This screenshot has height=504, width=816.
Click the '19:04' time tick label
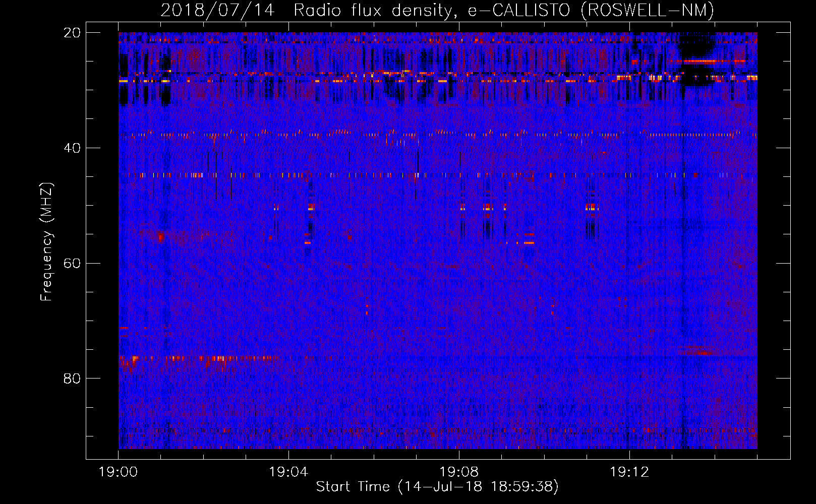(288, 472)
